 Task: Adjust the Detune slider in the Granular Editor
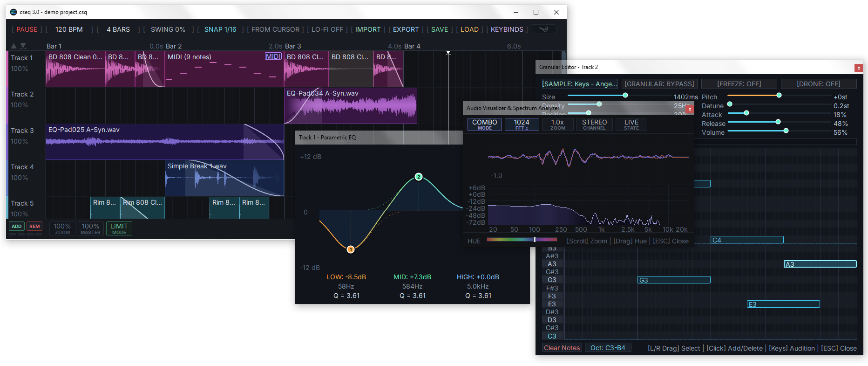click(779, 104)
